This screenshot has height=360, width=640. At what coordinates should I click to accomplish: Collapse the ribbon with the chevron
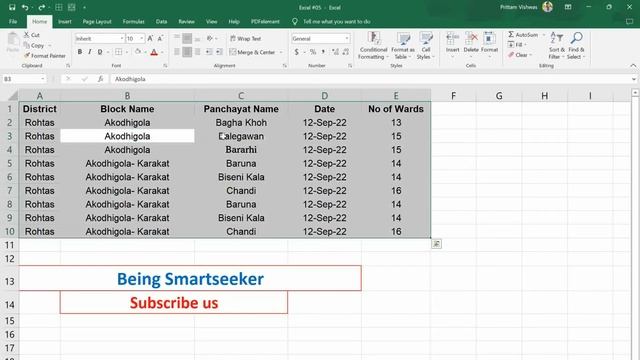633,66
